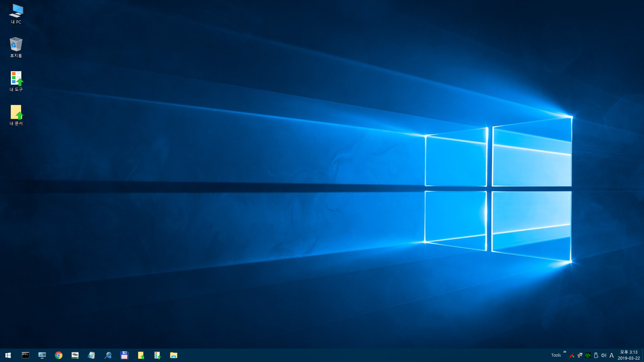The image size is (644, 362).
Task: Open the Tools toolbar label
Action: [x=556, y=355]
